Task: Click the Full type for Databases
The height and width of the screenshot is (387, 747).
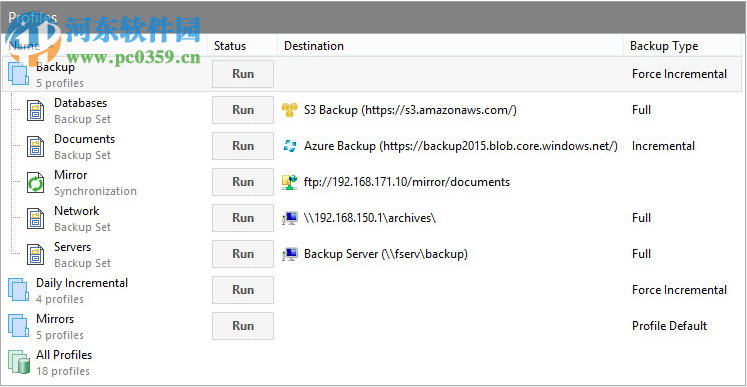Action: coord(641,110)
